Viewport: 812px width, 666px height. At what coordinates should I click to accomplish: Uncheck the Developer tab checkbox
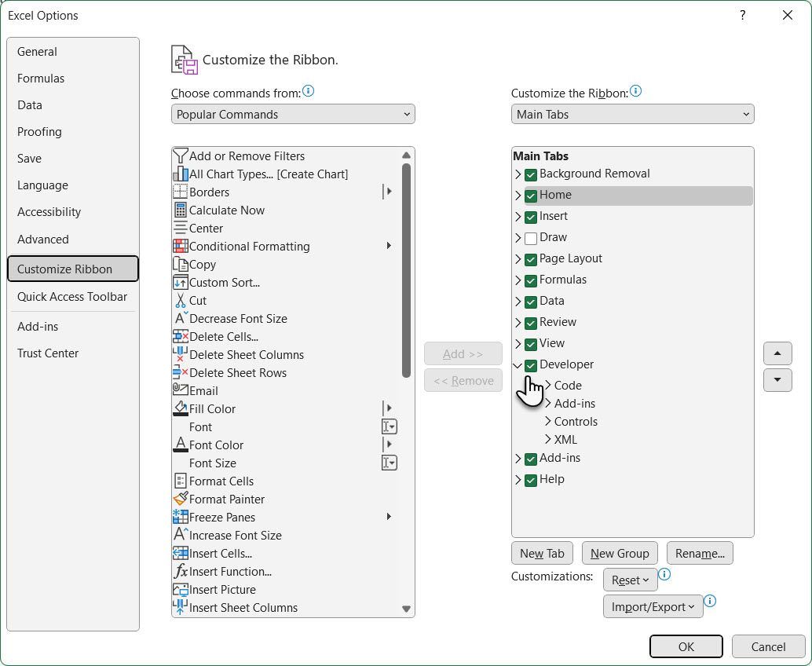point(531,365)
